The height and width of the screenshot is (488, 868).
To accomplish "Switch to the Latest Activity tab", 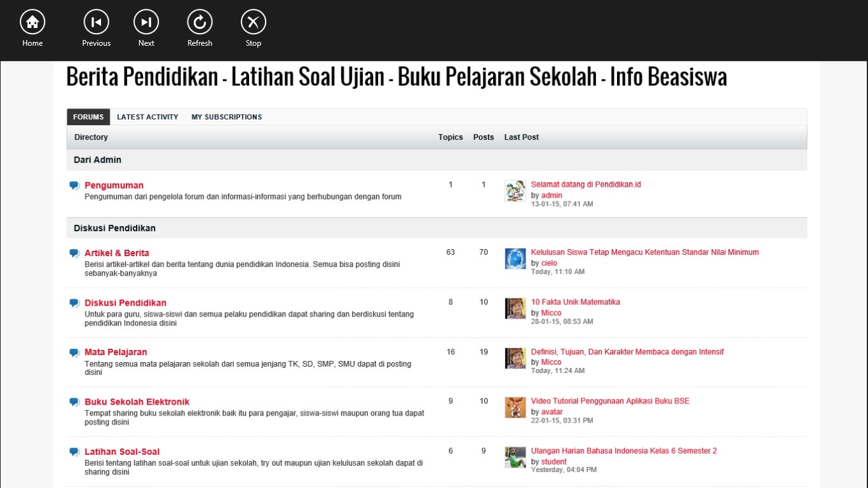I will [x=147, y=117].
